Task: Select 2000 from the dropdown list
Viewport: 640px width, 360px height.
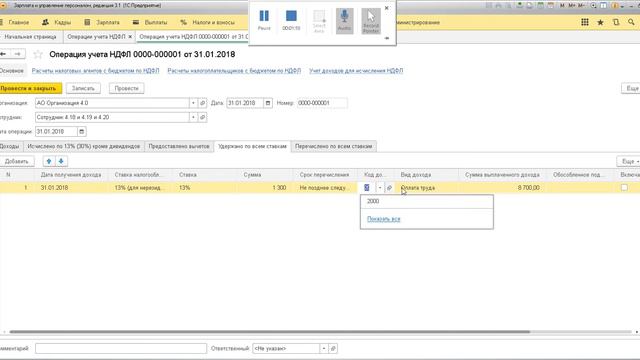Action: [x=427, y=201]
